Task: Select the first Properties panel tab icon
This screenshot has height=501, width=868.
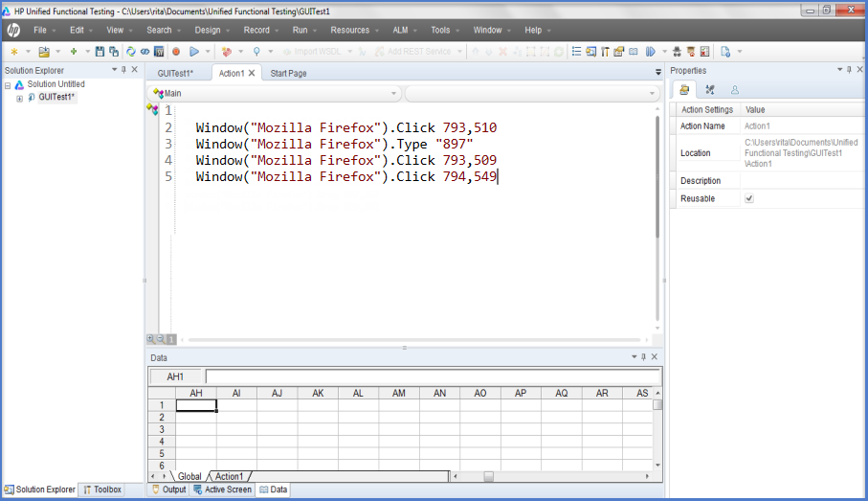Action: (685, 90)
